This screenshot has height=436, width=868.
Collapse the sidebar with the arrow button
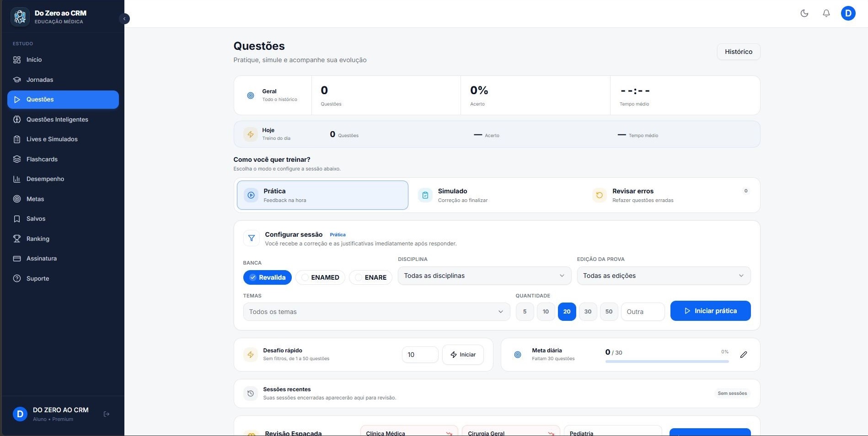pos(124,19)
